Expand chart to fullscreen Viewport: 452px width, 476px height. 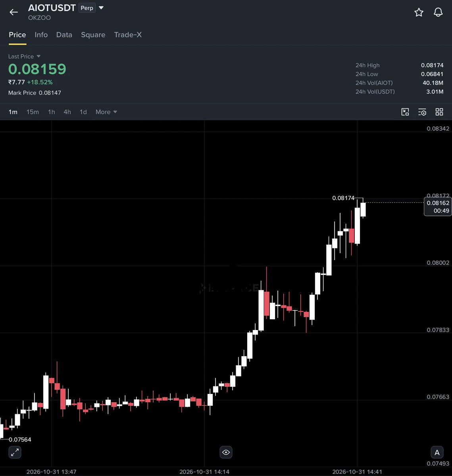click(15, 452)
